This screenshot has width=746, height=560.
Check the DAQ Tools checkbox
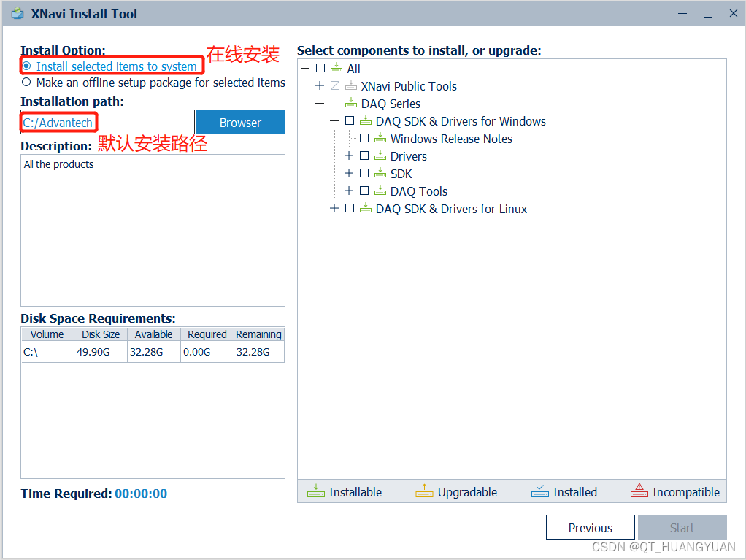pos(364,191)
